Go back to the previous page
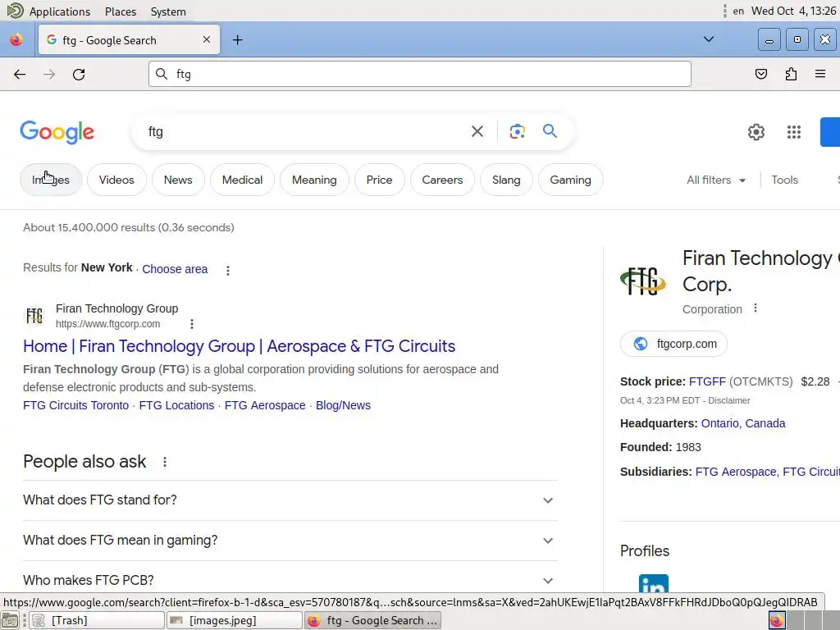This screenshot has height=630, width=840. tap(20, 75)
